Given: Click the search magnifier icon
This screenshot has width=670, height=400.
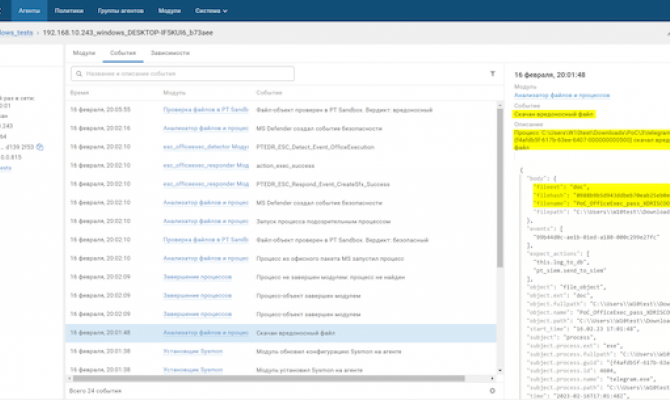Looking at the screenshot, I should [79, 74].
